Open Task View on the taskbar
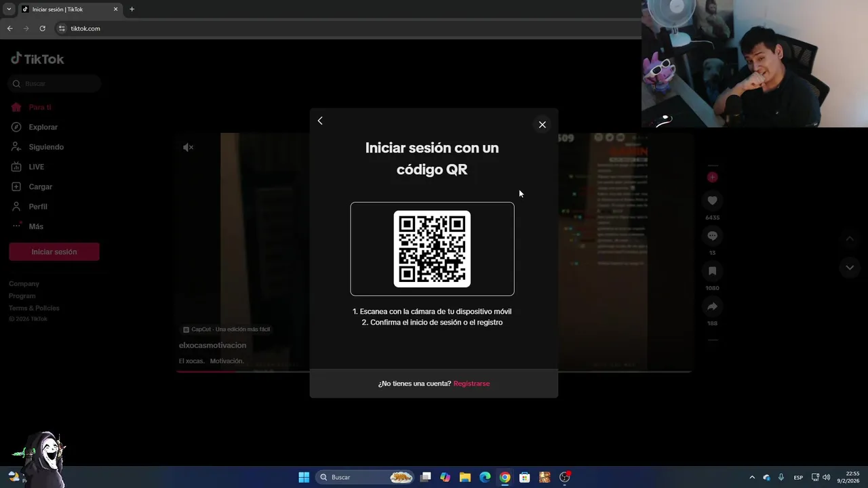This screenshot has width=868, height=488. pos(425,477)
